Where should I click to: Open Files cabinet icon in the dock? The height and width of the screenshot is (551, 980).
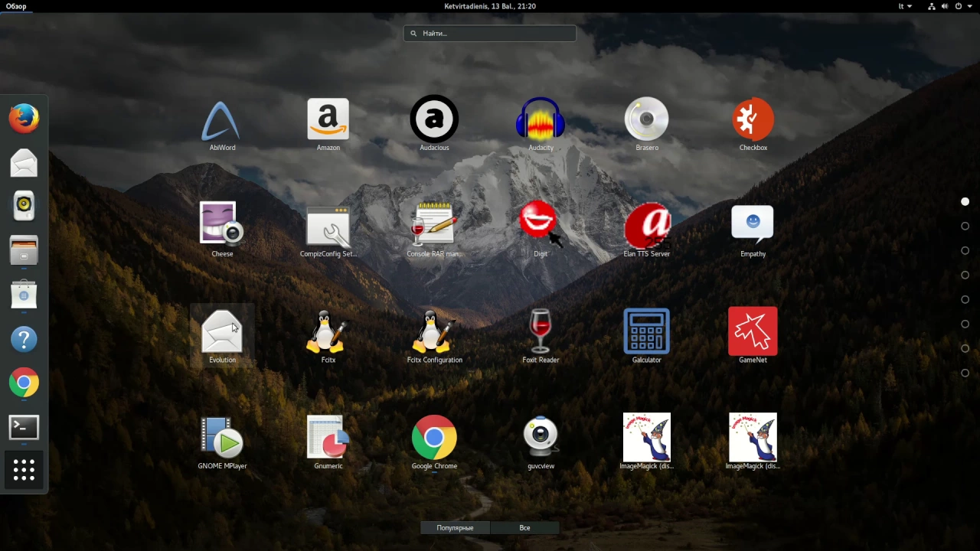(x=24, y=249)
